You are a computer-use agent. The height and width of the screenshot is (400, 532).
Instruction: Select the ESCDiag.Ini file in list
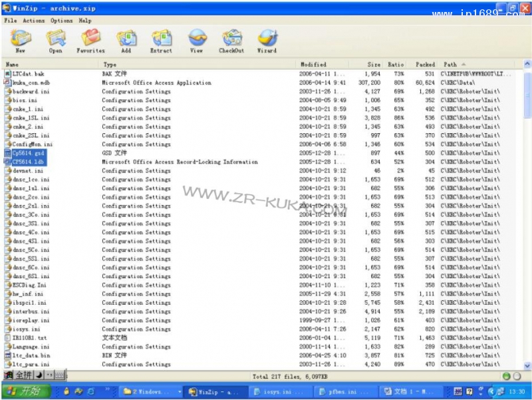click(x=29, y=285)
